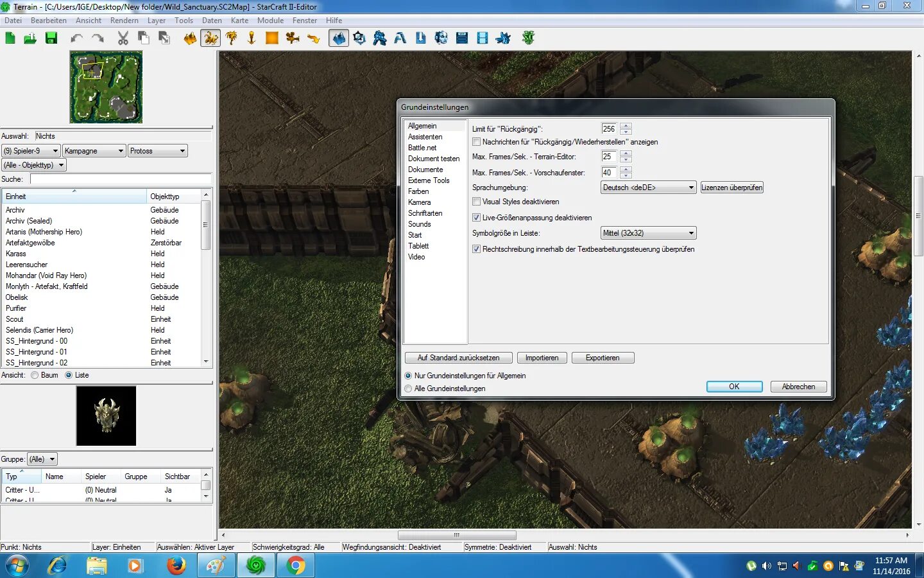
Task: Increase the Rückgängig limit stepper
Action: (626, 126)
